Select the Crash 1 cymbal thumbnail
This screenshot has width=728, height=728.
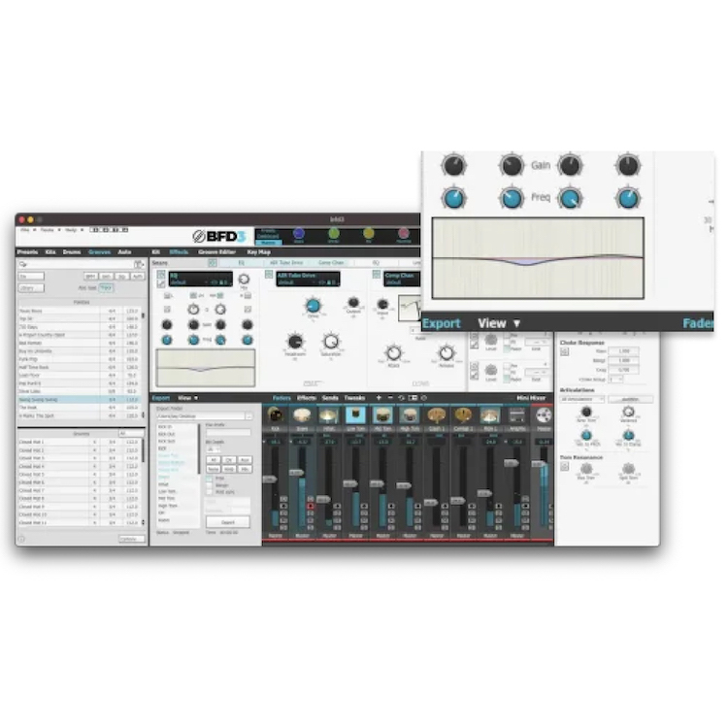(437, 415)
